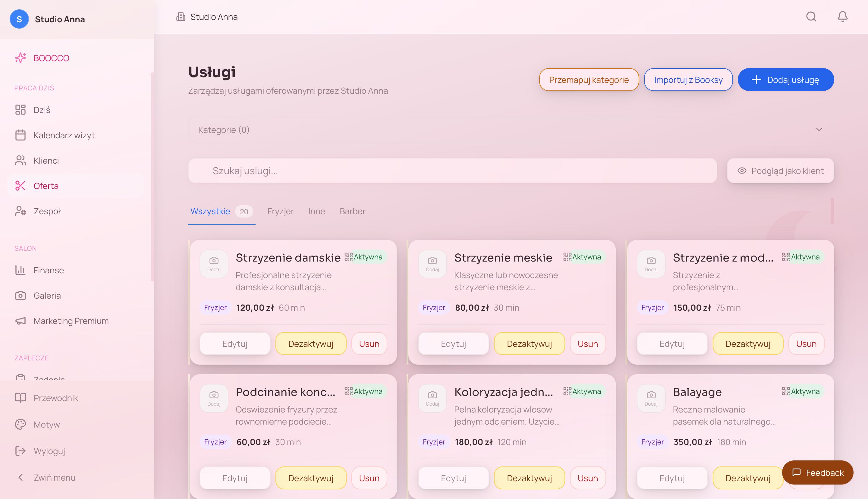This screenshot has width=868, height=499.
Task: Click Fryzjer tag on Balayage card
Action: click(652, 442)
